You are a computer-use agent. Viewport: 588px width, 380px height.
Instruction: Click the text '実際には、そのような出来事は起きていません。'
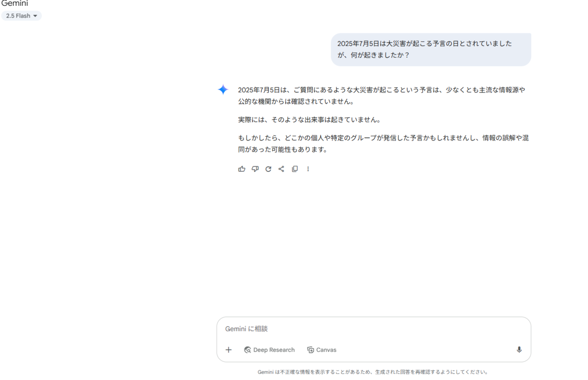pyautogui.click(x=310, y=119)
